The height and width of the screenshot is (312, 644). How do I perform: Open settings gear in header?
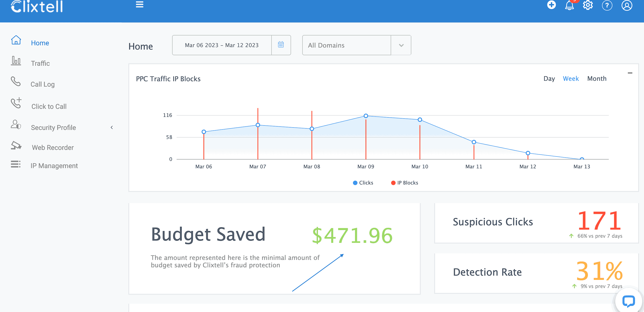point(588,5)
